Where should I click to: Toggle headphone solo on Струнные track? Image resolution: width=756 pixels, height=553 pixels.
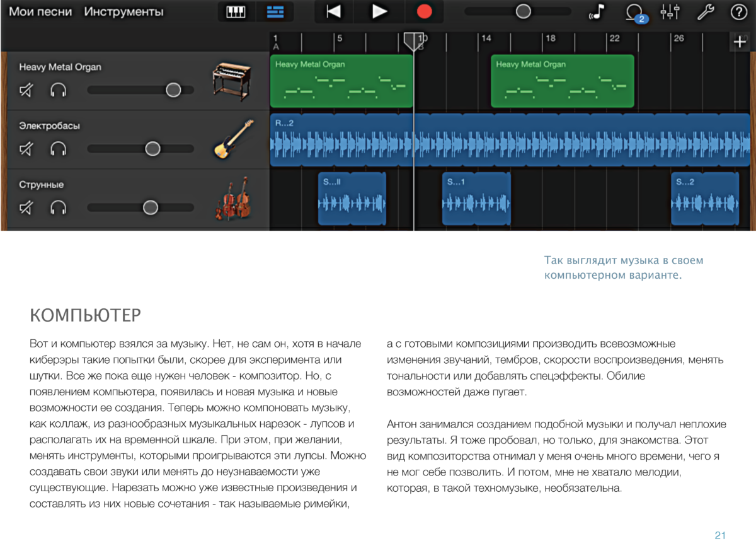[58, 207]
